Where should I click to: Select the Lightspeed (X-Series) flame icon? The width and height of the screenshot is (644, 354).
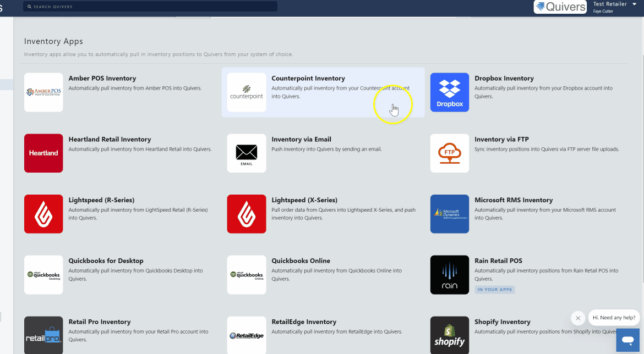tap(247, 214)
